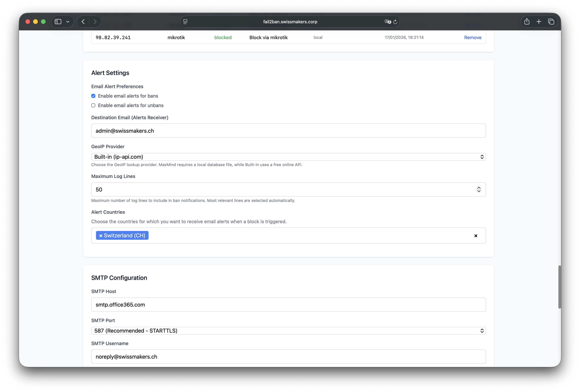Increase the Maximum Log Lines stepper value
Viewport: 580px width, 392px height.
tap(479, 188)
